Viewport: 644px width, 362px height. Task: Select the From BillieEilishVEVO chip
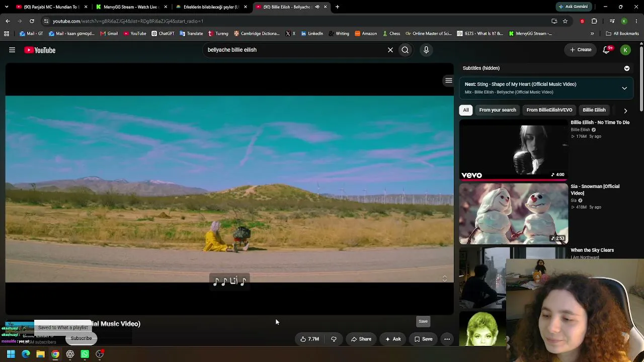[549, 110]
